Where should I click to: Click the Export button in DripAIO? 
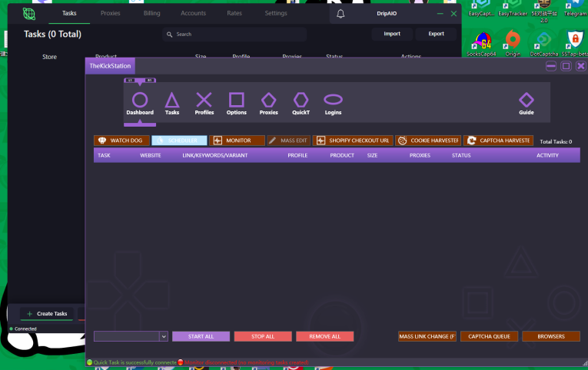436,34
